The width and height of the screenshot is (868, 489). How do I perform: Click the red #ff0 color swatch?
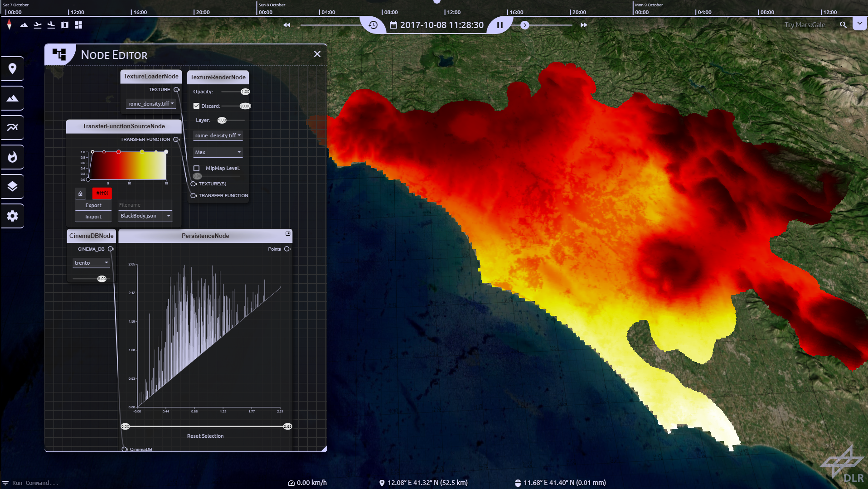tap(102, 194)
